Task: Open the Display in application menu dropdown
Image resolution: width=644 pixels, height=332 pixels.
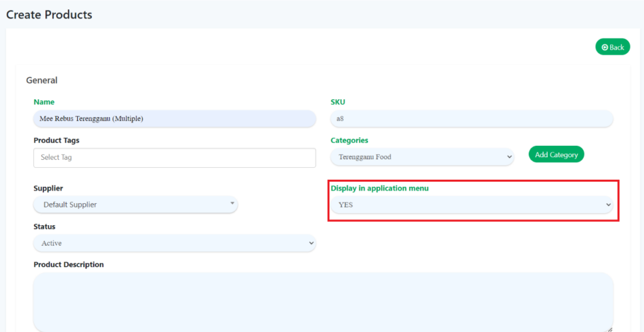Action: [471, 205]
